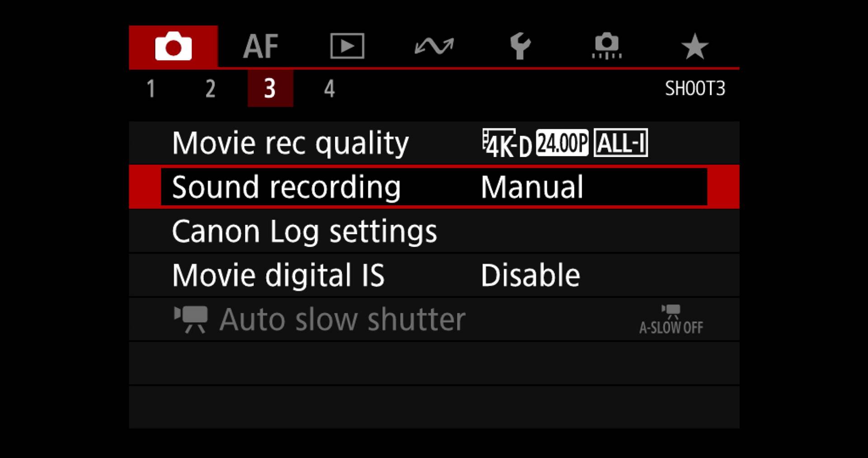
Task: Click the ALL-I compression badge
Action: pos(621,143)
